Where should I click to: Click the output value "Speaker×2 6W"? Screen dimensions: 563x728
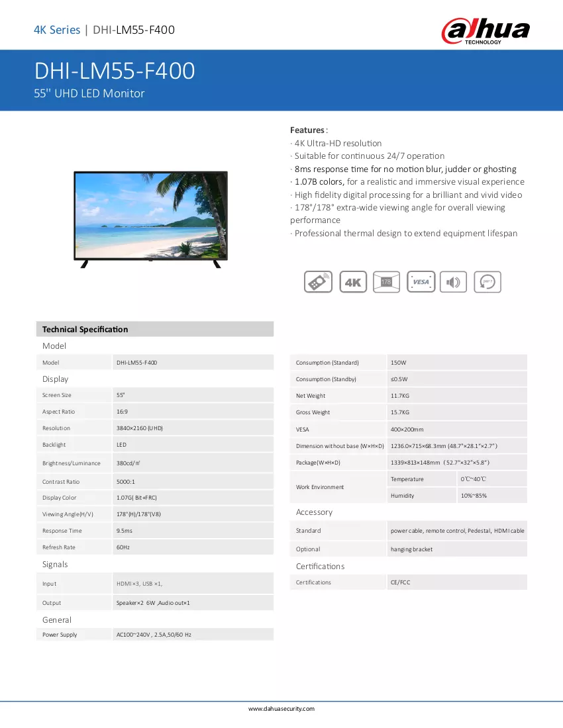tap(136, 603)
